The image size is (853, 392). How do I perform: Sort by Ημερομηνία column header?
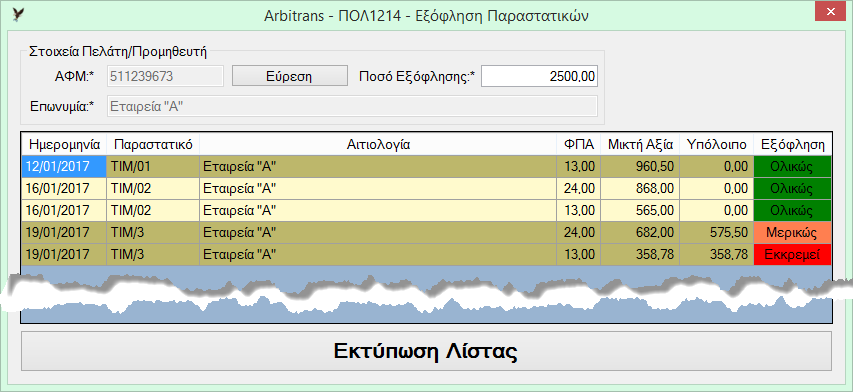64,145
